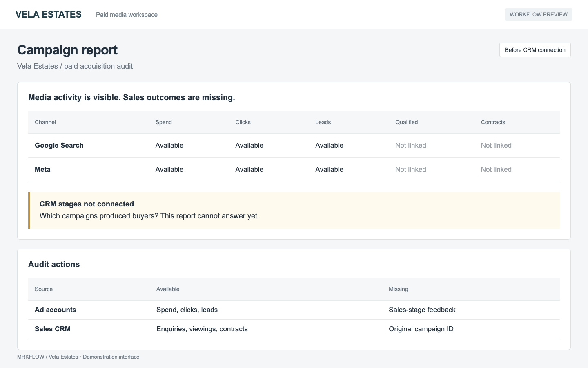The height and width of the screenshot is (368, 588).
Task: Click Google Search Clicks Available cell
Action: pyautogui.click(x=249, y=145)
